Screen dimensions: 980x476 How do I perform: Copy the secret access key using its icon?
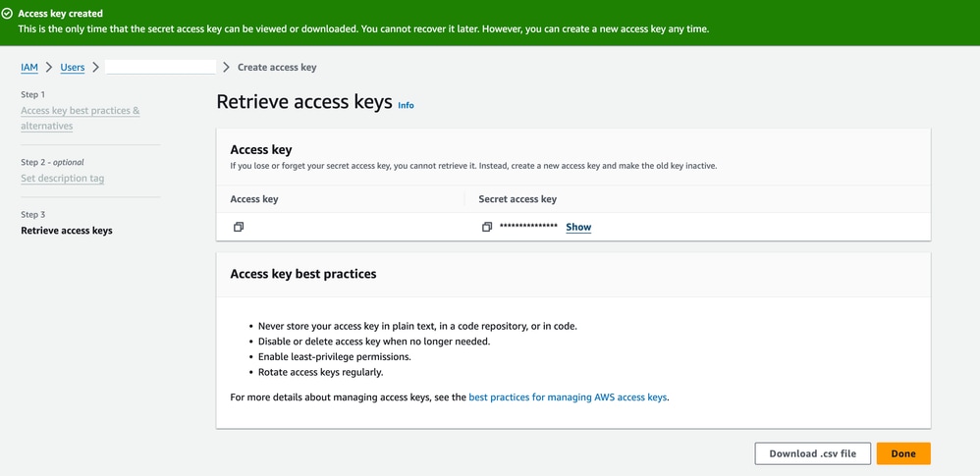click(487, 227)
